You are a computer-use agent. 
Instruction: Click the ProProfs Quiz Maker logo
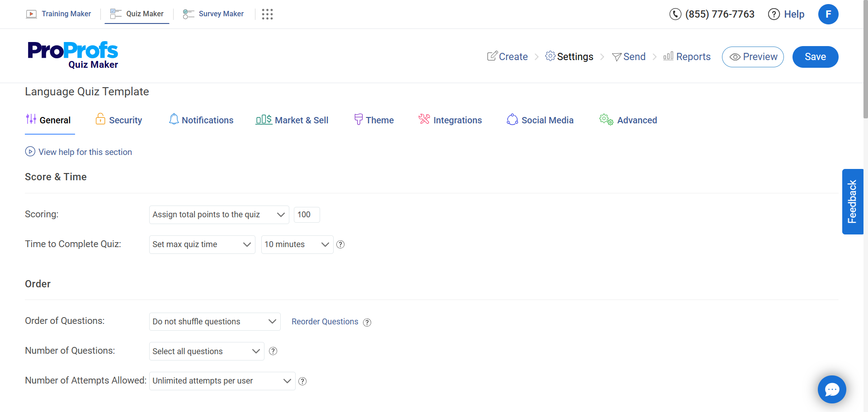click(x=73, y=56)
